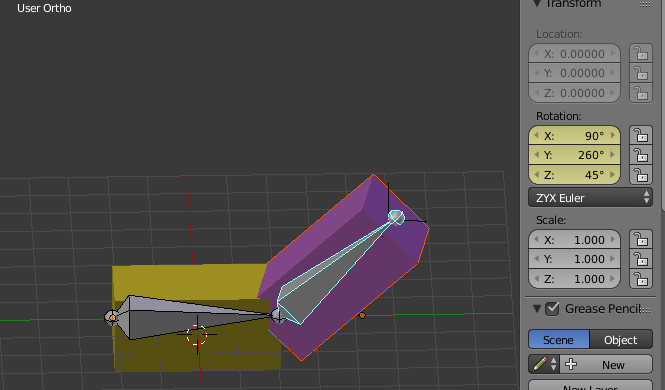This screenshot has height=390, width=665.
Task: Switch grease pencil source to Scene
Action: pyautogui.click(x=559, y=340)
